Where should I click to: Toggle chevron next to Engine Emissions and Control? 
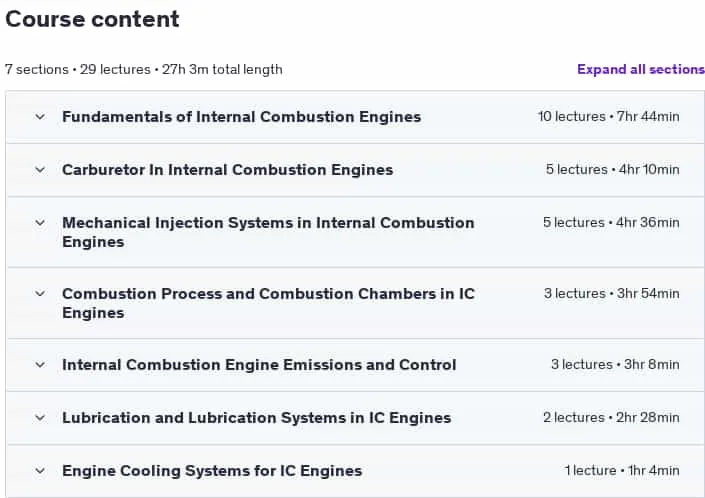pos(40,365)
